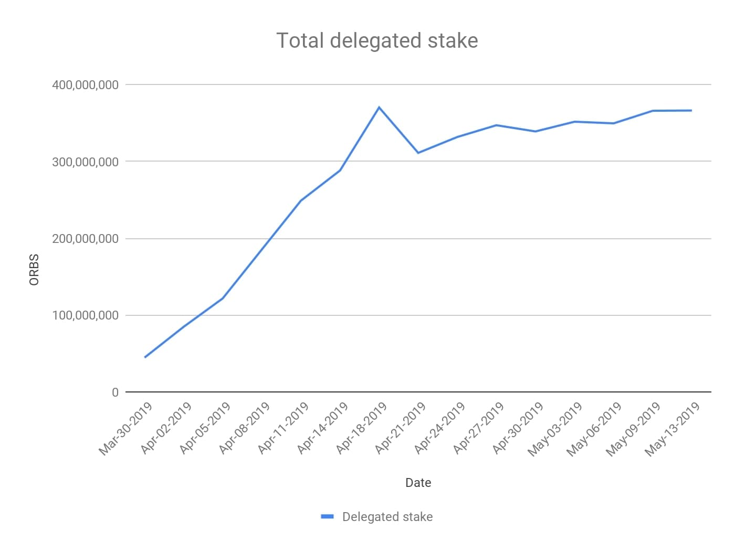Click the blue Delegated stake legend swatch
The image size is (756, 552).
tap(327, 517)
